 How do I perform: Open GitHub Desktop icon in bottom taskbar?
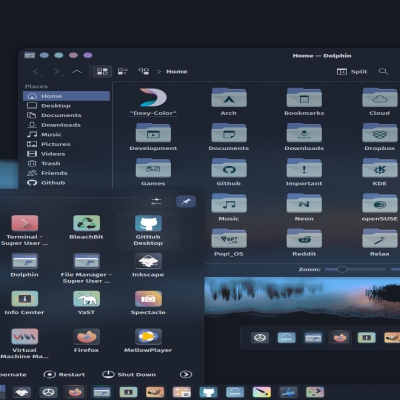pos(208,392)
